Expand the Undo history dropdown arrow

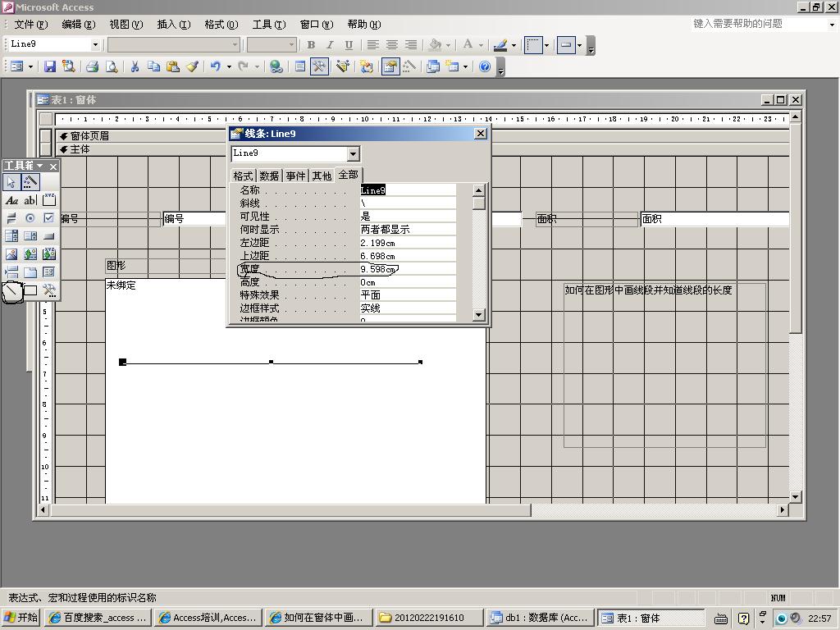229,66
